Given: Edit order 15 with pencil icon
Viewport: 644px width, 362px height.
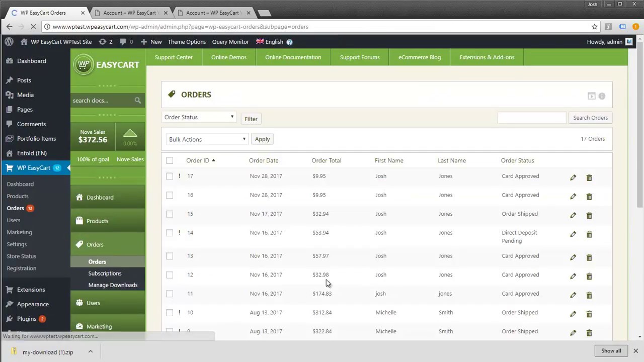Looking at the screenshot, I should coord(573,215).
